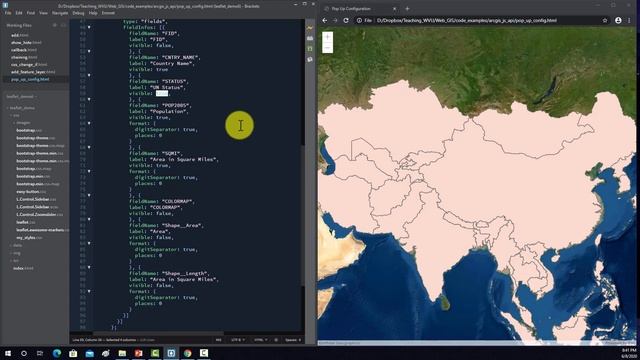Zoom in on the map with plus button
Viewport: 640px width, 360px height.
click(x=327, y=37)
